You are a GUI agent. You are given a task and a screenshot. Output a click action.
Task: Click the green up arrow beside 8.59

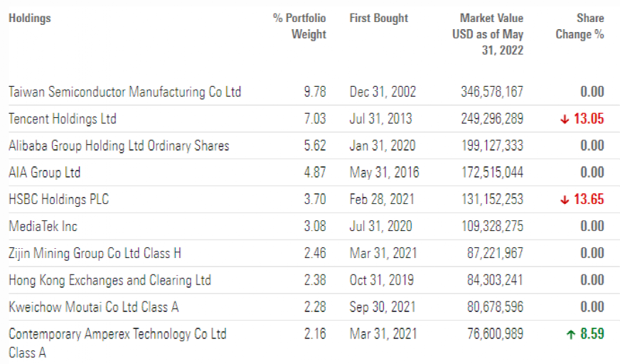click(570, 333)
